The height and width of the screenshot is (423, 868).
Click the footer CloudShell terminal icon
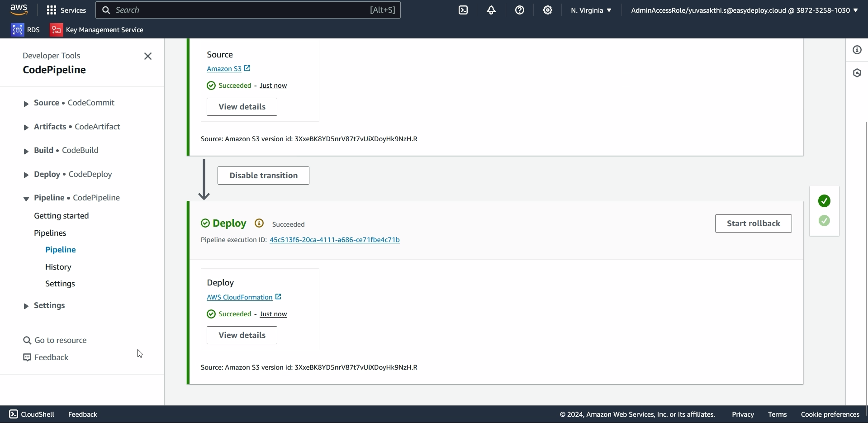click(14, 414)
